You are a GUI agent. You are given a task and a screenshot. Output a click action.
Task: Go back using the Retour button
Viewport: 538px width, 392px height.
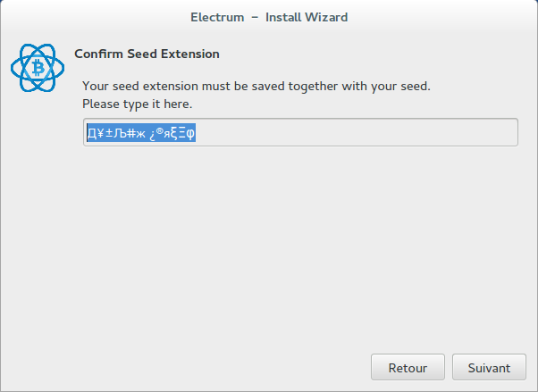[408, 367]
